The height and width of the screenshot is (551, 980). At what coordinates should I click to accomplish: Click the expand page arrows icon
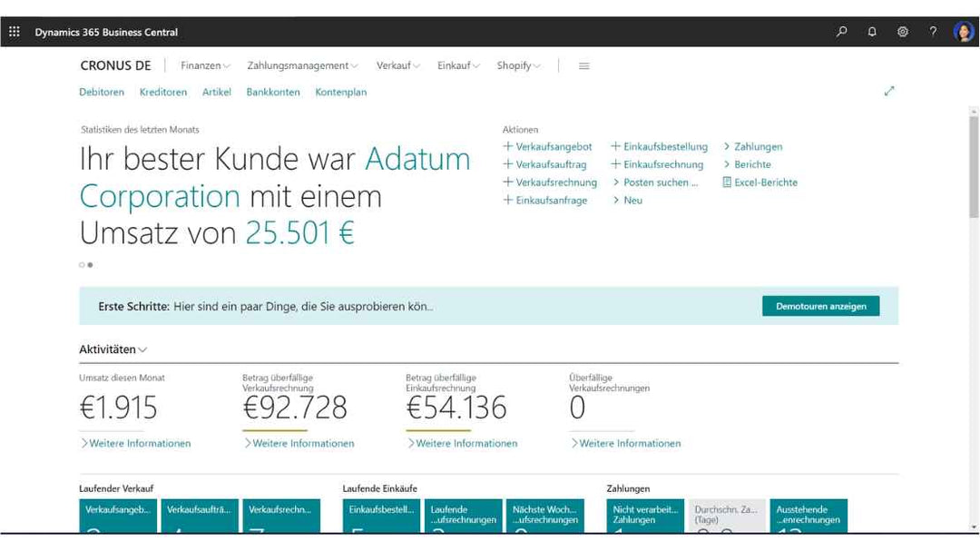pyautogui.click(x=889, y=91)
